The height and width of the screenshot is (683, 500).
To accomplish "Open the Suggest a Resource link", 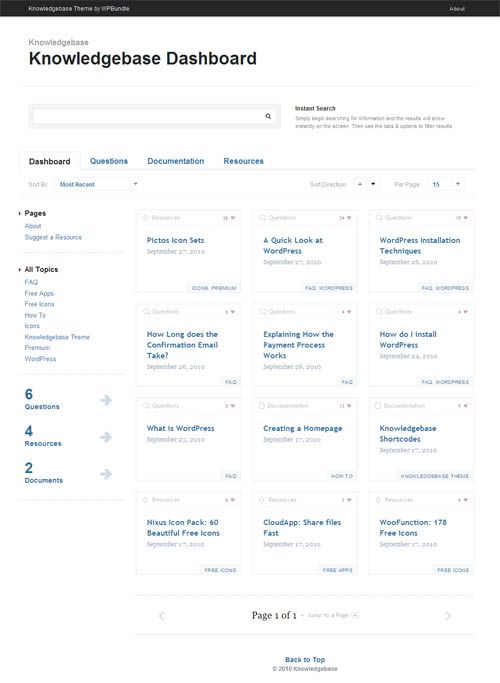I will [53, 237].
